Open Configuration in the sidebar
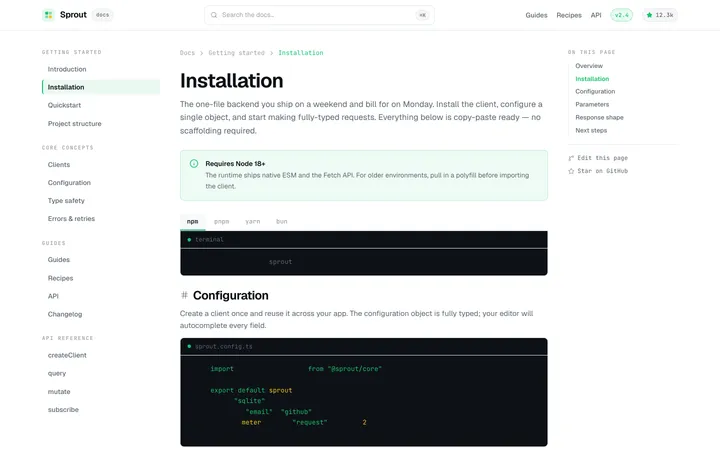 101,183
